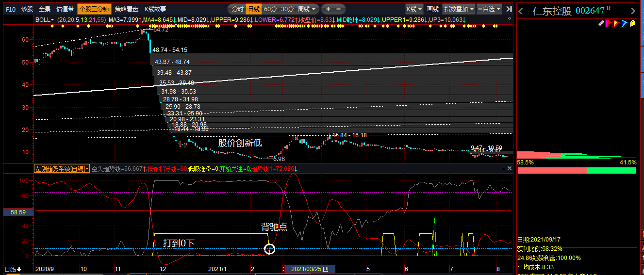Click the 15.84 - 16.18 gap label
The height and width of the screenshot is (275, 644).
tap(349, 135)
